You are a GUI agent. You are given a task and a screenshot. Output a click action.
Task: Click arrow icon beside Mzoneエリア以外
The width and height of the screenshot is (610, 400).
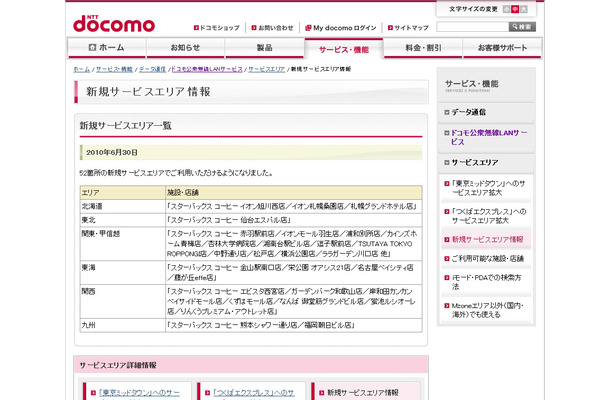[447, 306]
